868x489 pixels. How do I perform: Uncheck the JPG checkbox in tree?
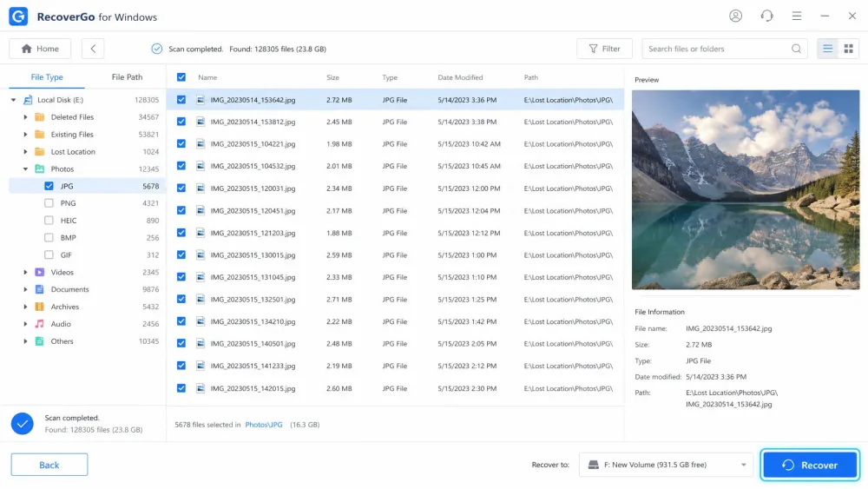coord(49,186)
